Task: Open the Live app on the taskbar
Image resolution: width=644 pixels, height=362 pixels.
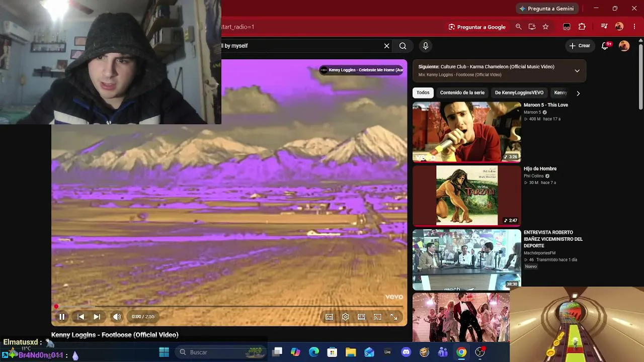Action: coord(387,352)
